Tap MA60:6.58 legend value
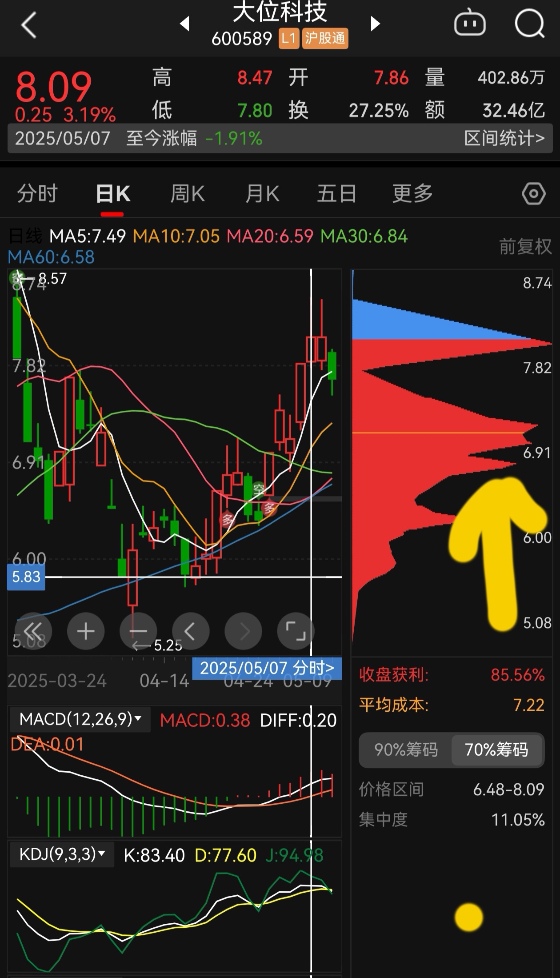Viewport: 560px width, 978px height. coord(51,257)
